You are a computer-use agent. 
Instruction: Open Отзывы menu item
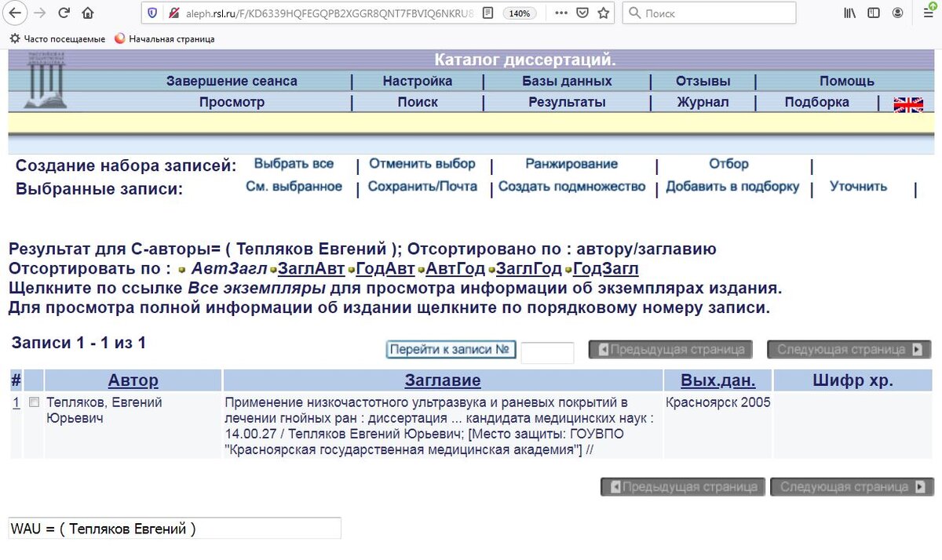point(703,81)
